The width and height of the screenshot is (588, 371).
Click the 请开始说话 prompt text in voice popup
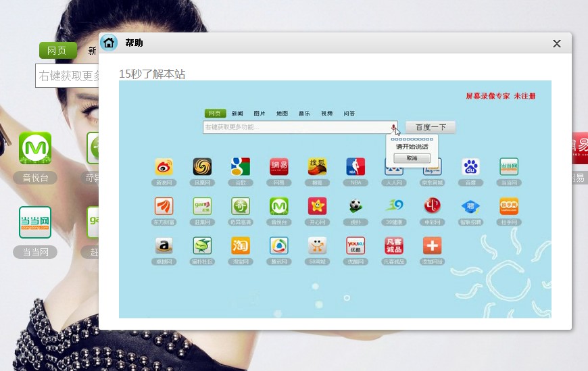tap(412, 147)
